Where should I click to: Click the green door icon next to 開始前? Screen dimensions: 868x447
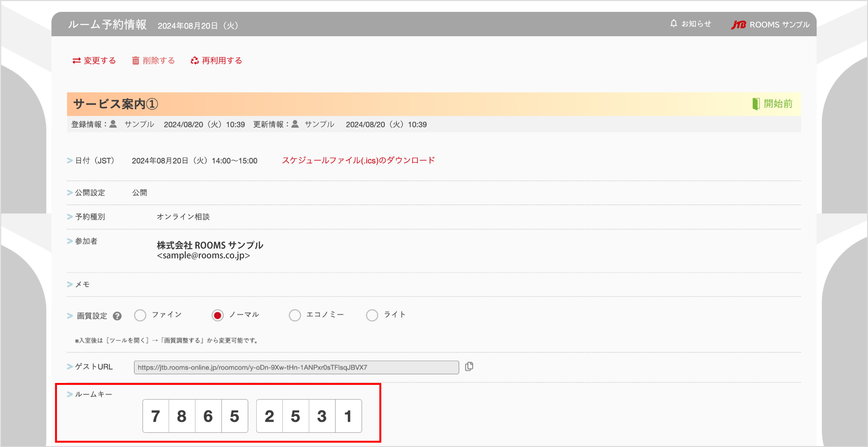[756, 104]
